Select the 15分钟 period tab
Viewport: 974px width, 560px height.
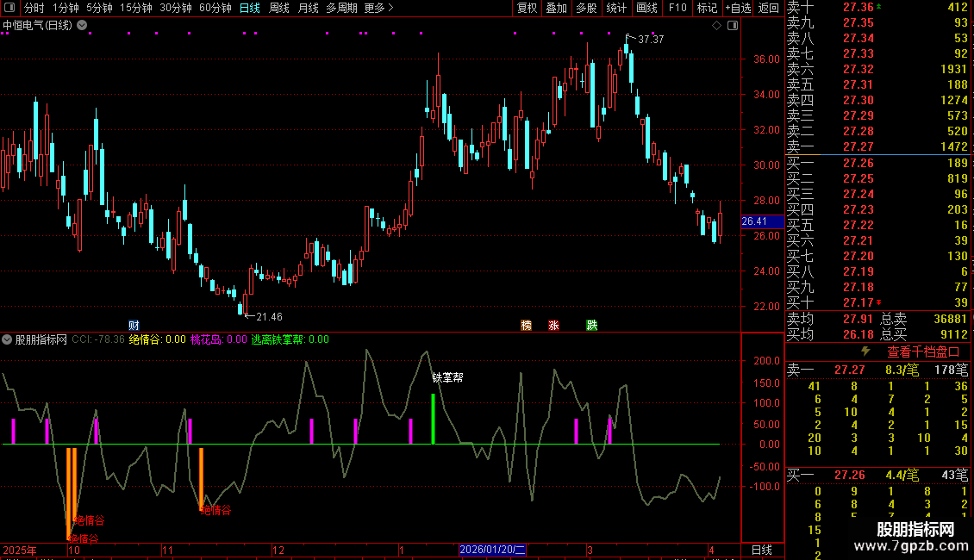click(x=136, y=8)
